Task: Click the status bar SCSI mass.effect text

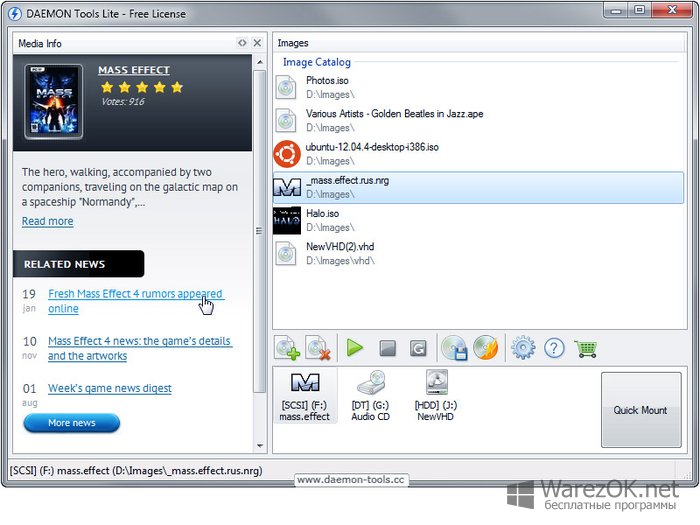Action: 136,471
